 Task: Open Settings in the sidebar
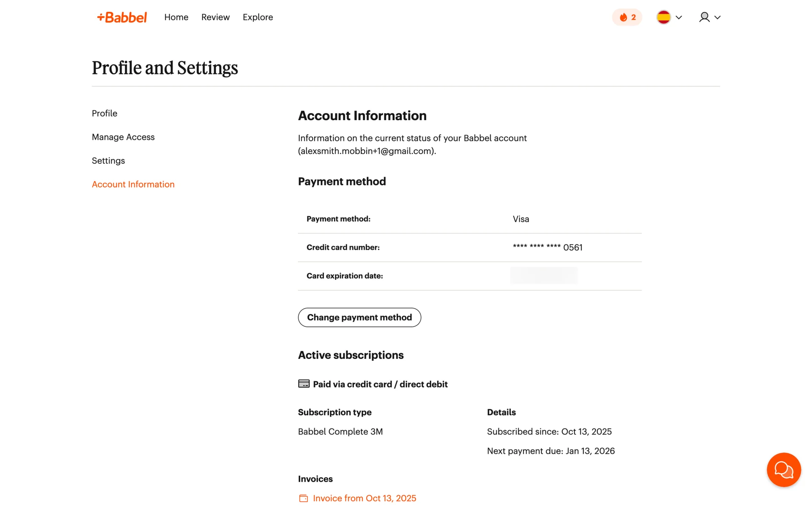pyautogui.click(x=108, y=161)
